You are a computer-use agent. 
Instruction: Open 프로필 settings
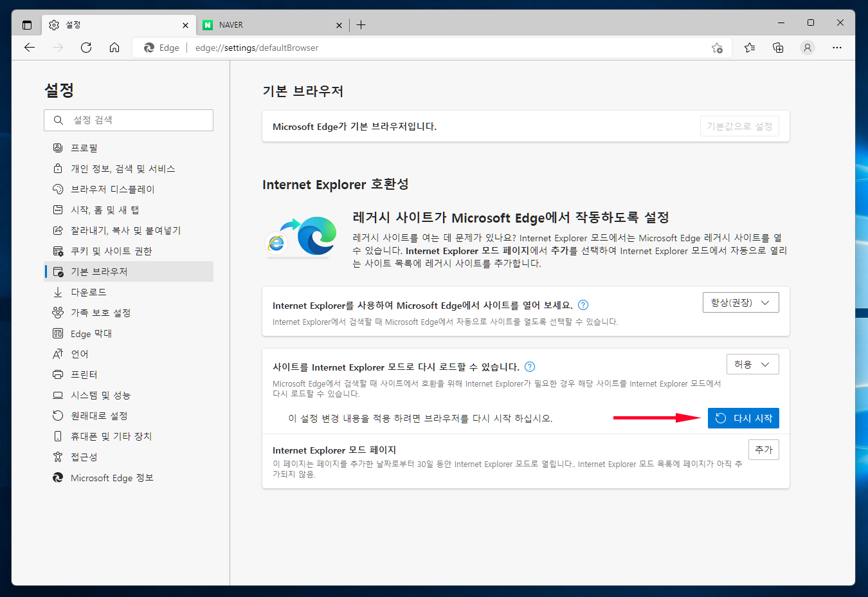(x=129, y=148)
